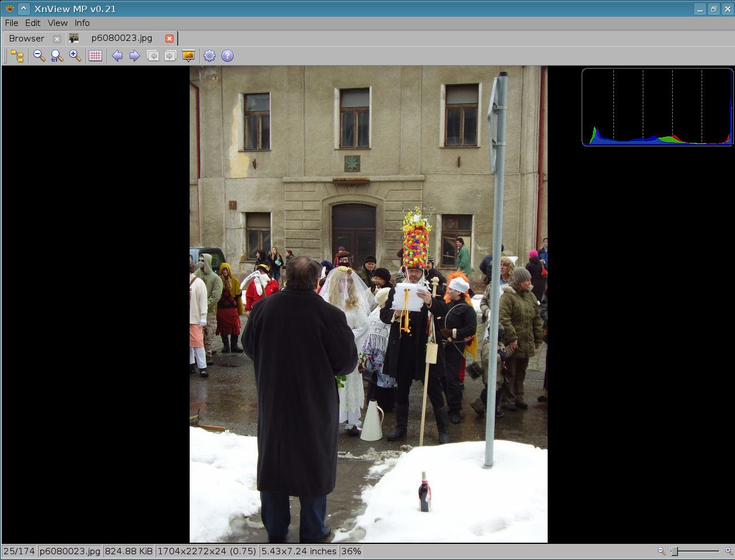The width and height of the screenshot is (735, 560).
Task: Open help with the question mark icon
Action: pyautogui.click(x=228, y=56)
